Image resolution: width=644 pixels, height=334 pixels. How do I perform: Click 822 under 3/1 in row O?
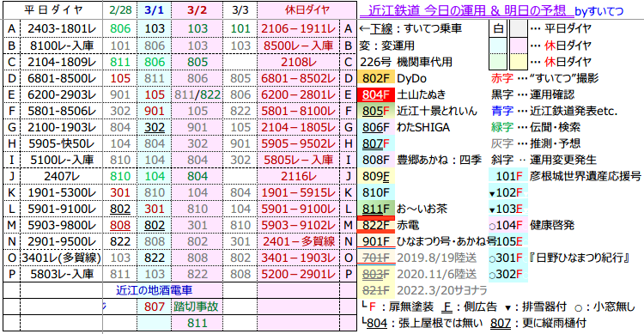click(155, 258)
